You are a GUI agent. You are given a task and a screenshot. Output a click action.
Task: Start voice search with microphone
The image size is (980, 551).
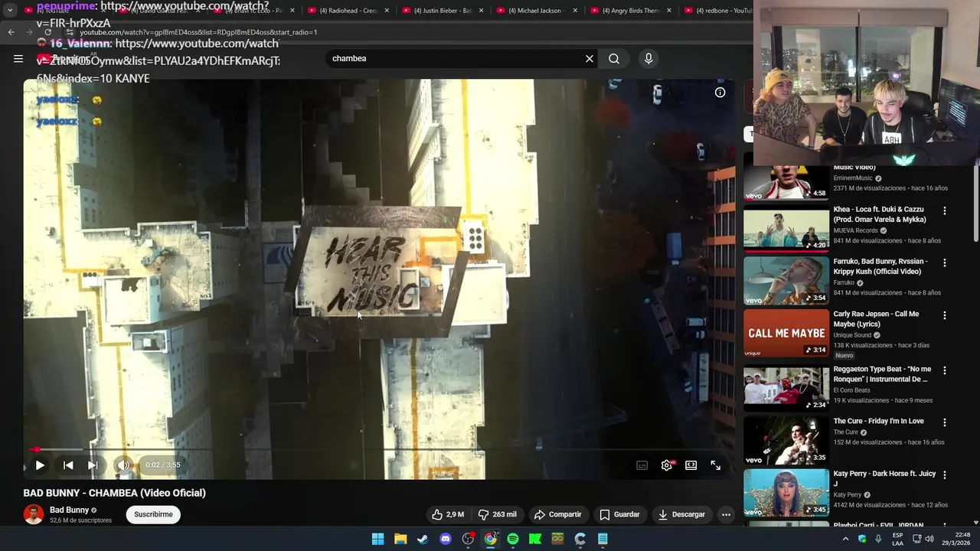(648, 58)
